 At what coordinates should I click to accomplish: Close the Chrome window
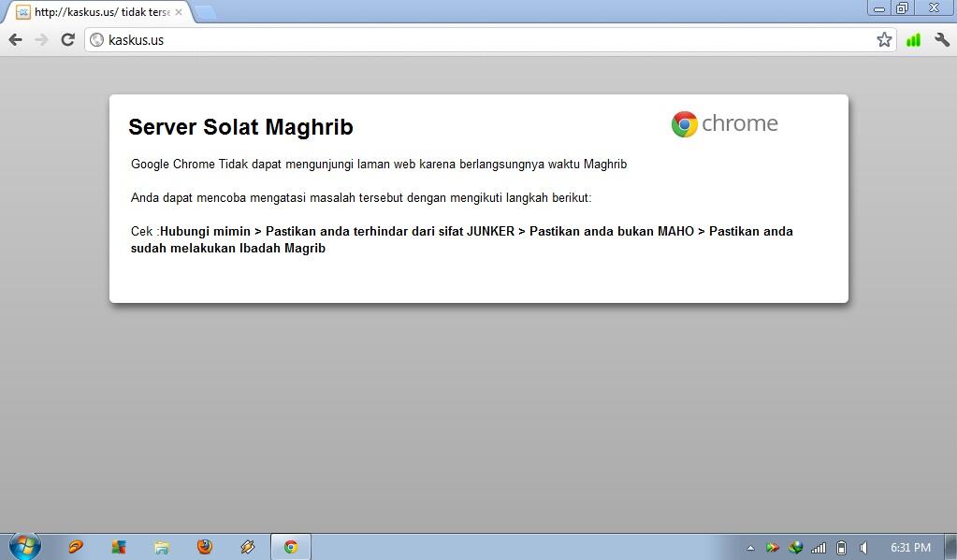tap(934, 8)
